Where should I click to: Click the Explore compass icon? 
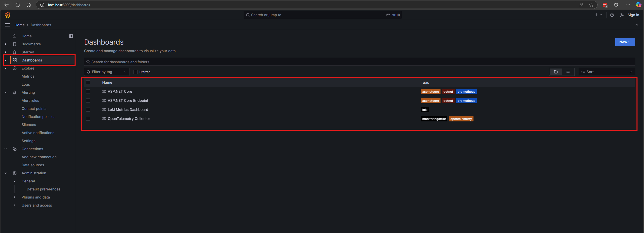point(15,68)
